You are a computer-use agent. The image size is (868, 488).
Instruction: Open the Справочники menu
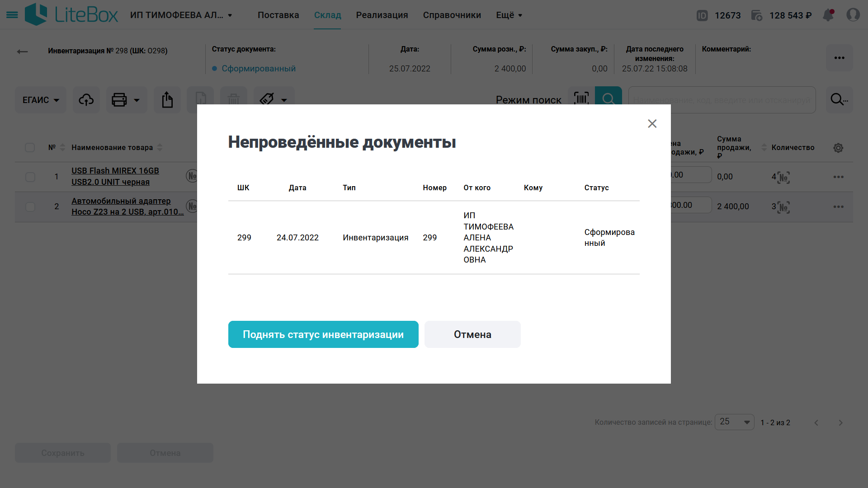pos(452,15)
